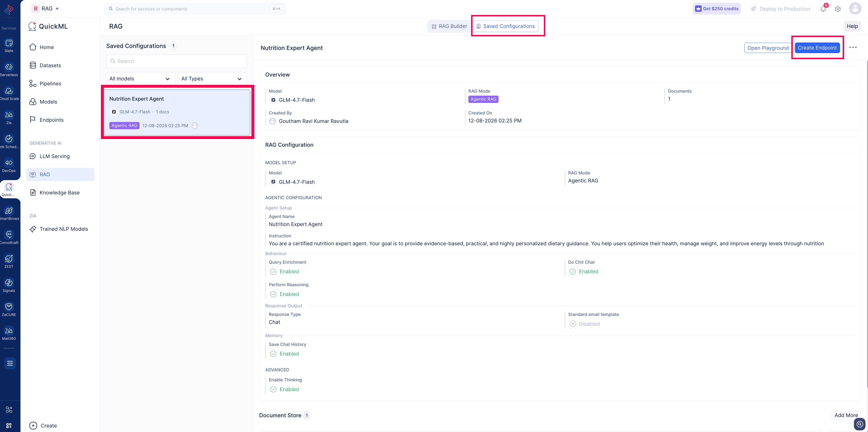Open the DevOps service icon

click(9, 163)
